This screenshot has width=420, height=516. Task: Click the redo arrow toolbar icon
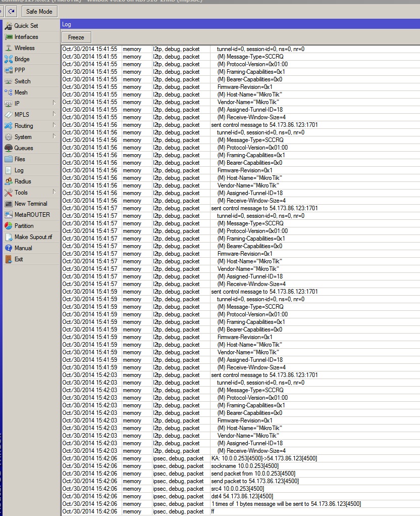point(11,12)
